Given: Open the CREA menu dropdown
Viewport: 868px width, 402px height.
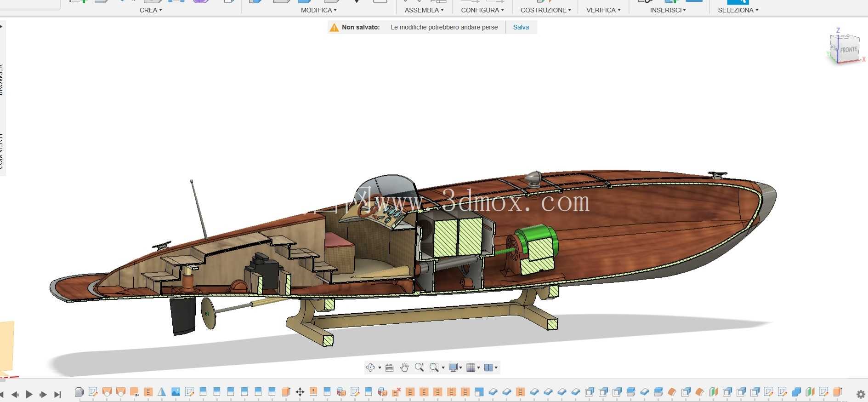Looking at the screenshot, I should 151,10.
